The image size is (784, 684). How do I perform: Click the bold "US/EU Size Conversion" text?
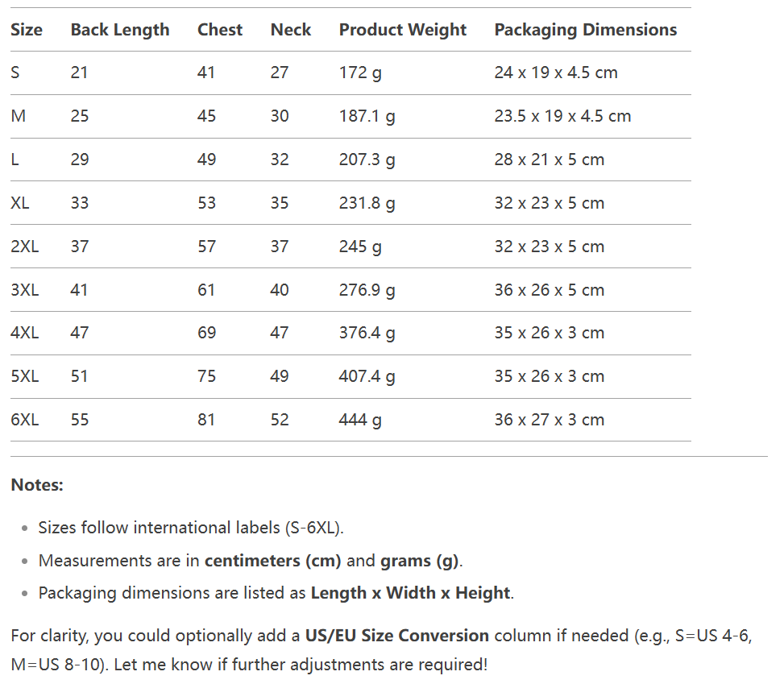(x=396, y=636)
